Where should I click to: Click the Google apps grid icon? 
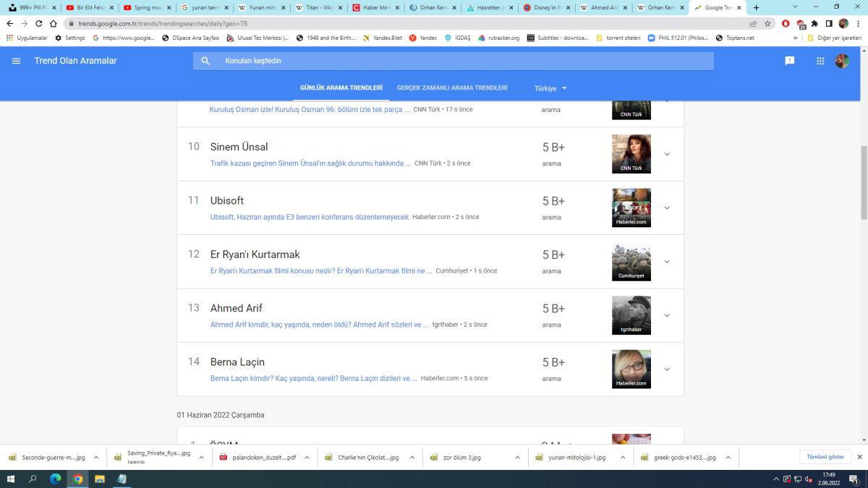820,61
